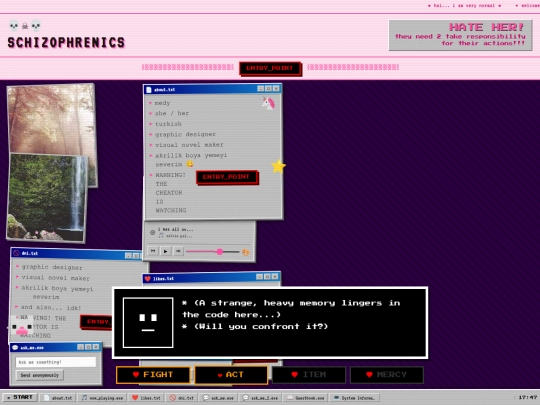Viewport: 540px width, 405px height.
Task: Click the red ENTRY button in dni.txt
Action: coord(97,322)
